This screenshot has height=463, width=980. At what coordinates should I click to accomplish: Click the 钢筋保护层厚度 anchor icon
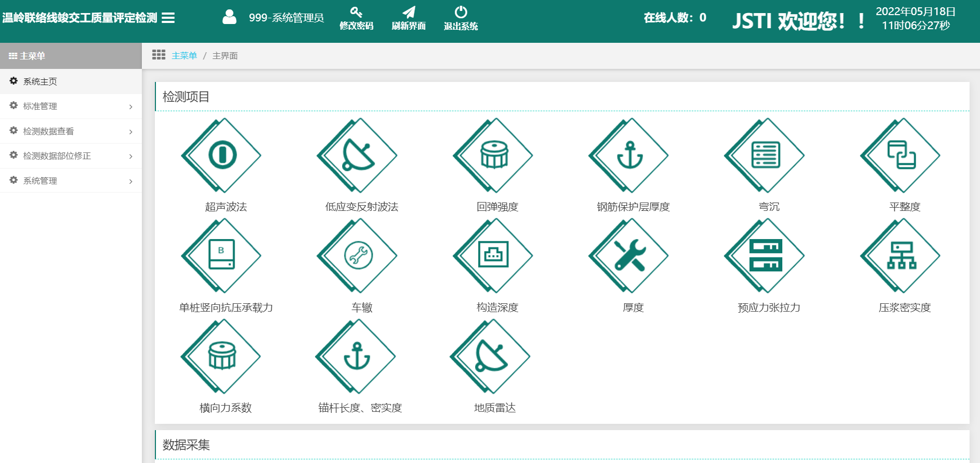[630, 155]
